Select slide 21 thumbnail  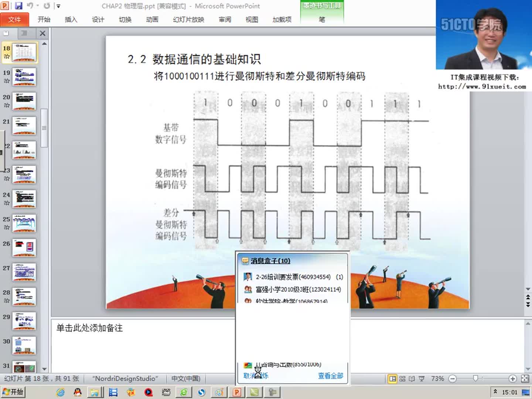point(24,125)
